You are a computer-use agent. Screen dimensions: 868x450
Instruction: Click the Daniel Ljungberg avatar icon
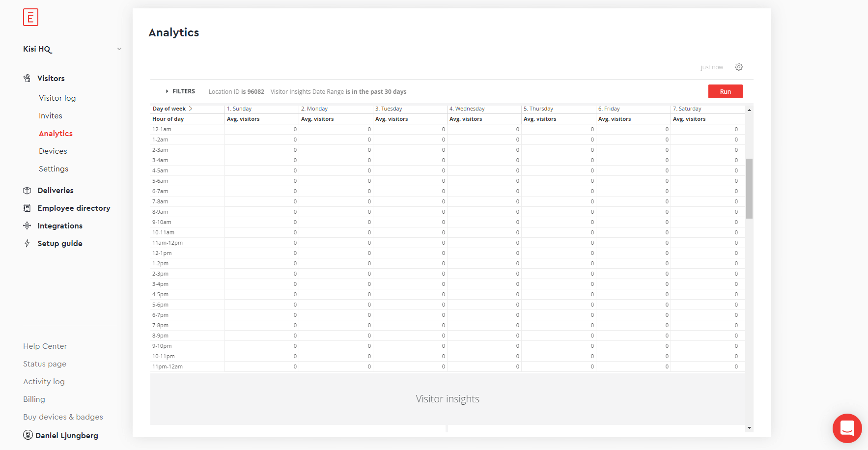28,435
